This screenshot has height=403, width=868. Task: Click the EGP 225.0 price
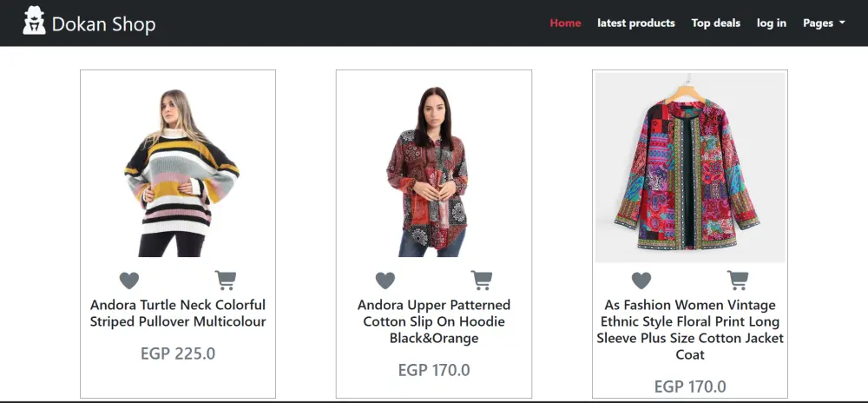click(x=178, y=353)
